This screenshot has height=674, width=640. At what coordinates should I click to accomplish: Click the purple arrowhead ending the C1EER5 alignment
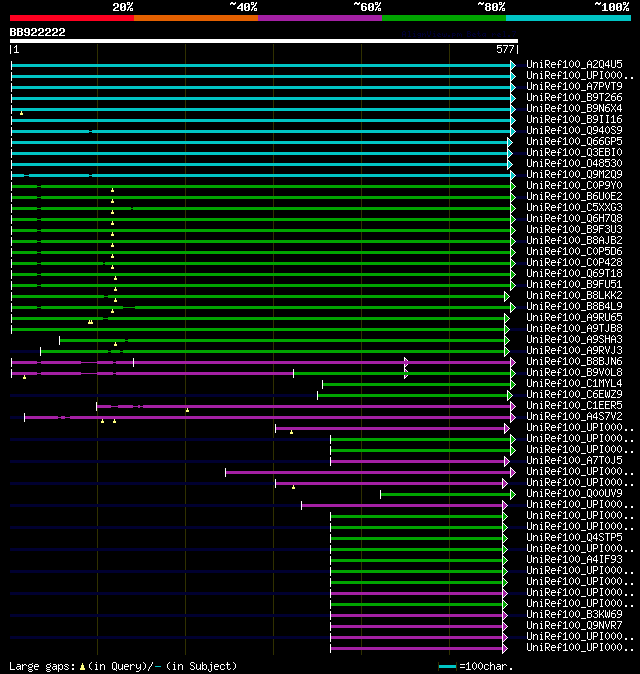point(513,406)
